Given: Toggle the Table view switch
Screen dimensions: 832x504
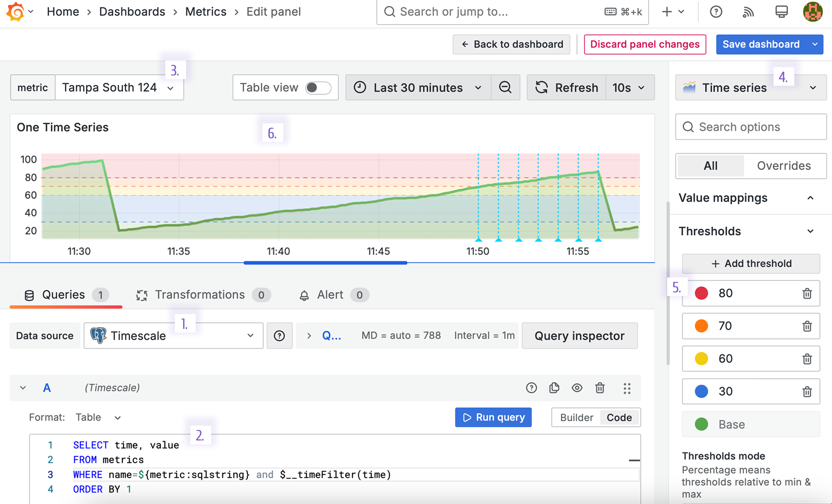Looking at the screenshot, I should [318, 88].
